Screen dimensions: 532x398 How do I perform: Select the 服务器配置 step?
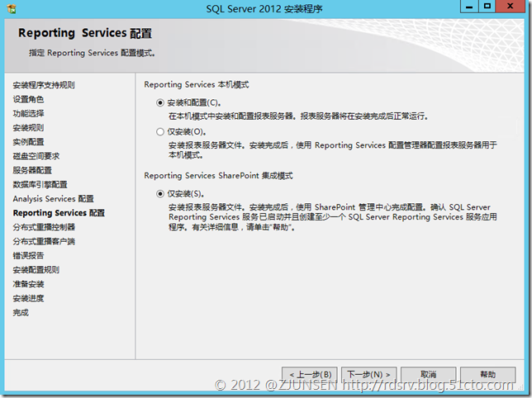32,170
